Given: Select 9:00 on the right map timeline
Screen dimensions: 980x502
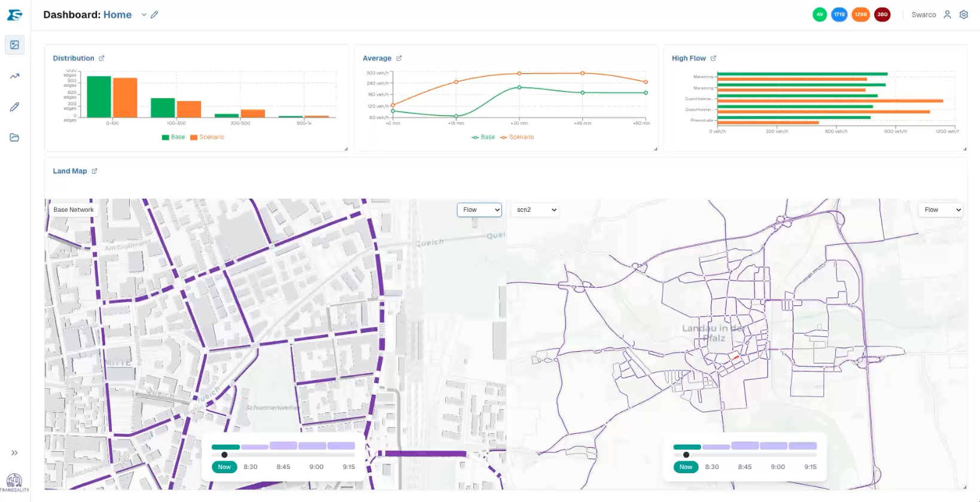Looking at the screenshot, I should 778,467.
